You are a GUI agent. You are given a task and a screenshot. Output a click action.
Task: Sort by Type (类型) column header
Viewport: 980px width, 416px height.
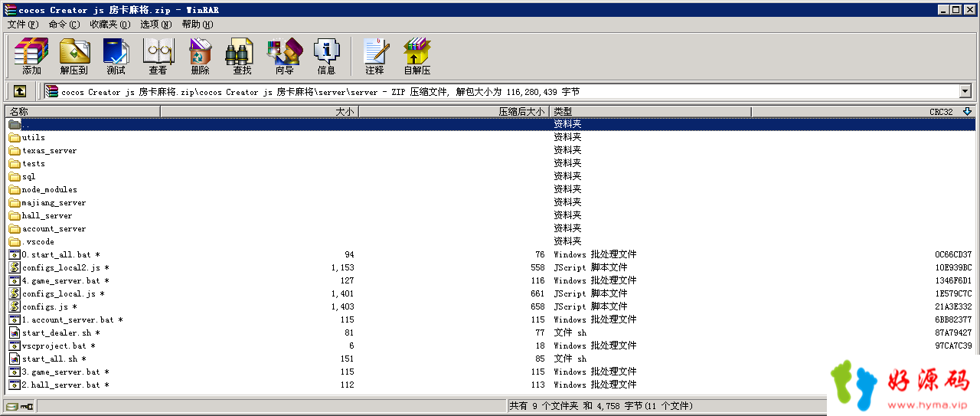pyautogui.click(x=650, y=112)
